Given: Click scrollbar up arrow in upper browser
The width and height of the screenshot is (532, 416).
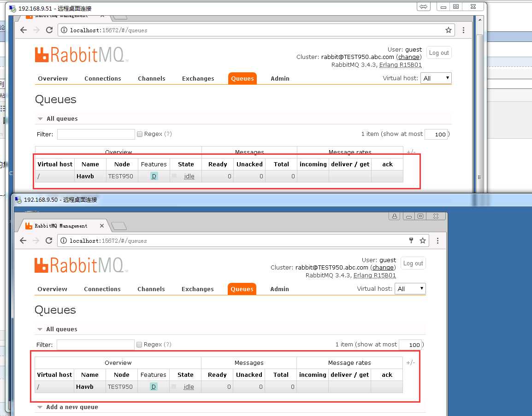Looking at the screenshot, I should point(479,20).
